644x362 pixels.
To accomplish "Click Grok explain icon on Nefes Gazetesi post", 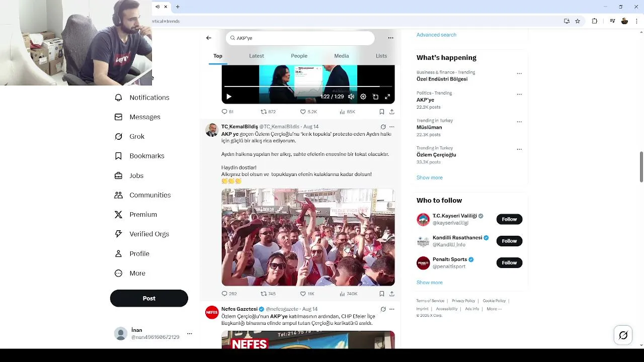I will coord(383,309).
